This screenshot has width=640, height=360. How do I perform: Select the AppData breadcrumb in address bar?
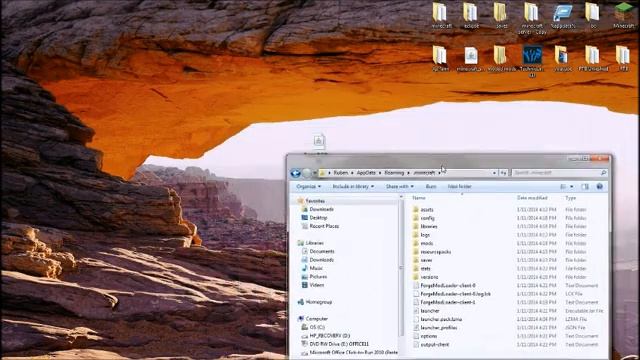[366, 173]
